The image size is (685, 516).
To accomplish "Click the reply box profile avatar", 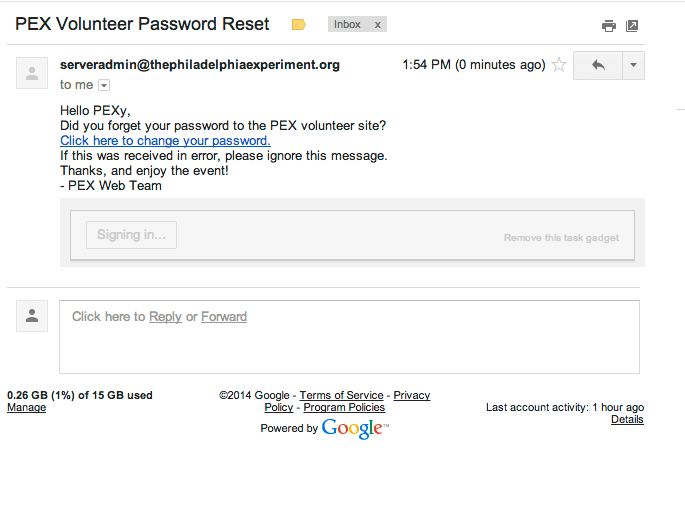I will (x=32, y=317).
